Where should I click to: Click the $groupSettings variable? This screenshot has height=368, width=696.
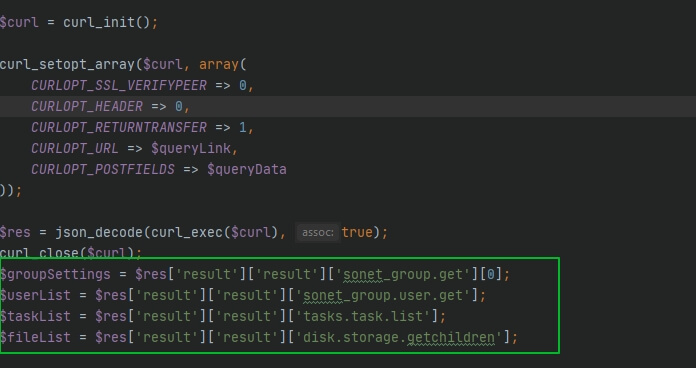click(55, 274)
